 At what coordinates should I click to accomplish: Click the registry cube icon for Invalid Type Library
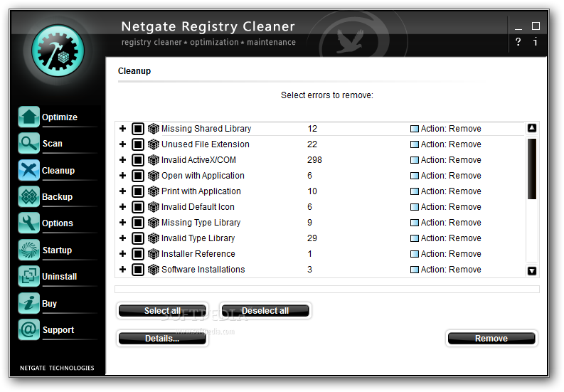click(x=154, y=238)
